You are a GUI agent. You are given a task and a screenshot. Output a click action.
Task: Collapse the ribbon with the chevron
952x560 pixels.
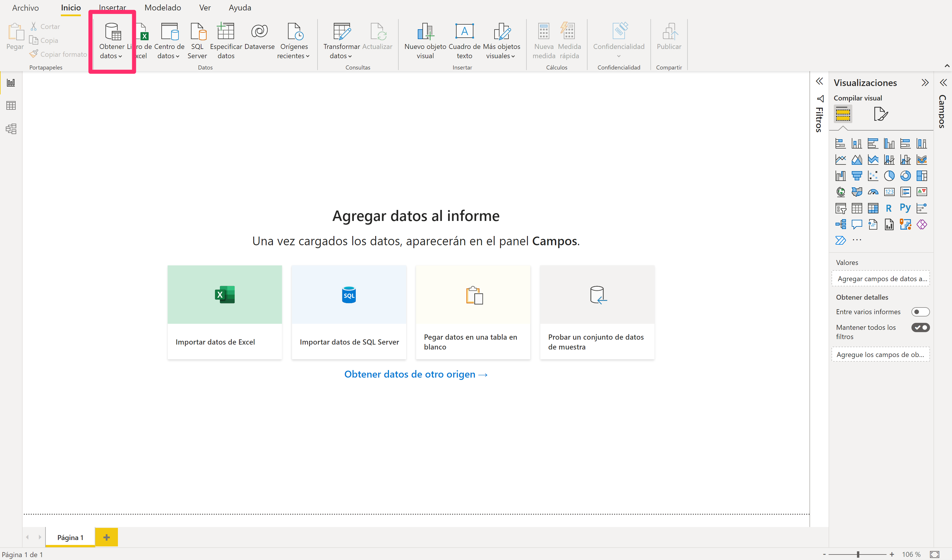[x=947, y=66]
